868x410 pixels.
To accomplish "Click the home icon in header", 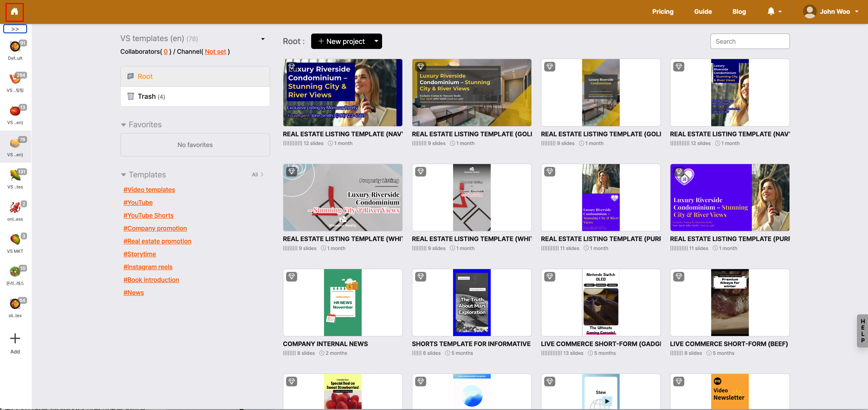I will click(x=14, y=12).
